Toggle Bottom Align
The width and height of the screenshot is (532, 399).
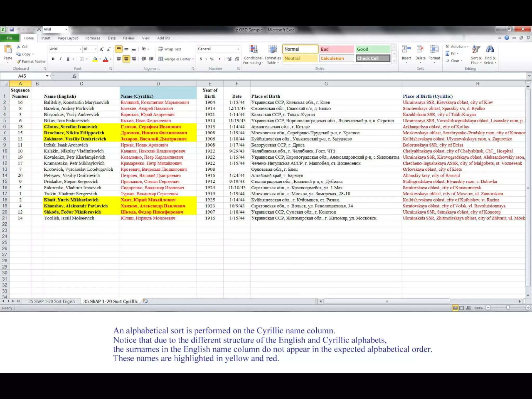pos(134,49)
